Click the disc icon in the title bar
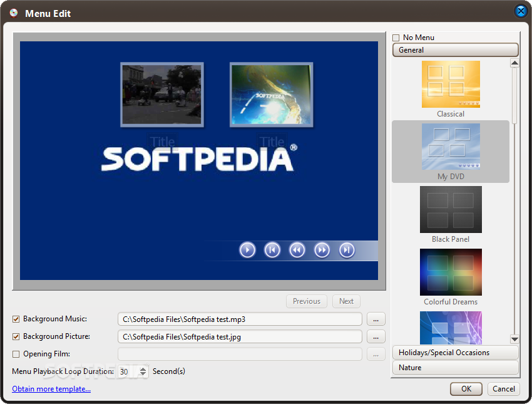Viewport: 532px width, 404px height. (14, 13)
